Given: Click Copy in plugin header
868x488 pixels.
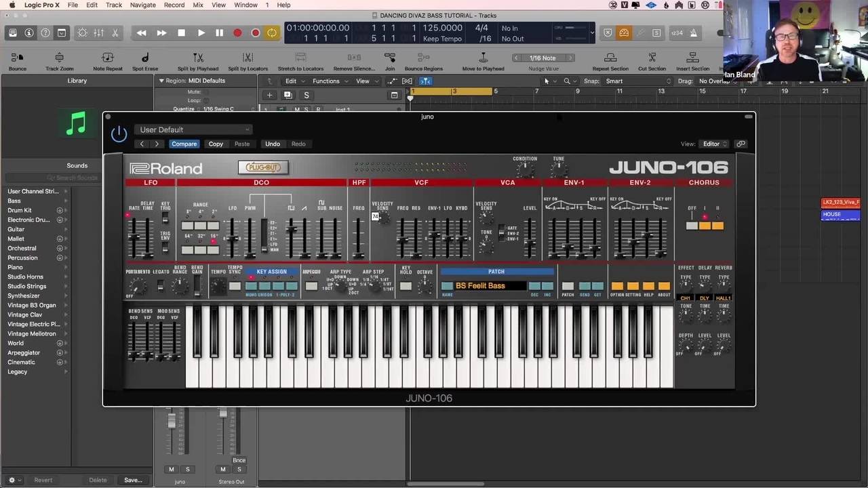Looking at the screenshot, I should pos(216,144).
